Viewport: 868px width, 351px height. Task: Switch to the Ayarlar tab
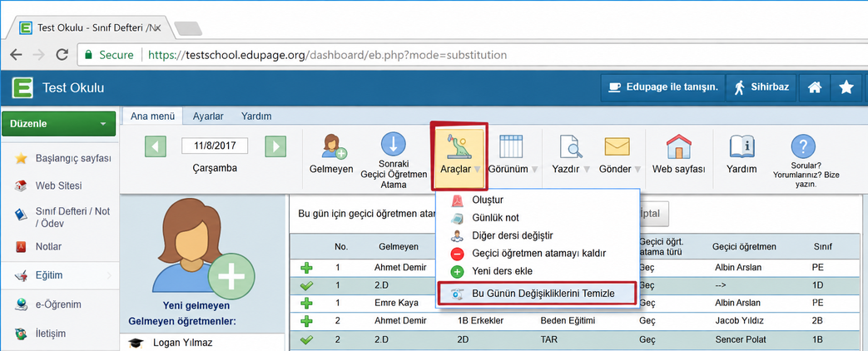pos(208,116)
